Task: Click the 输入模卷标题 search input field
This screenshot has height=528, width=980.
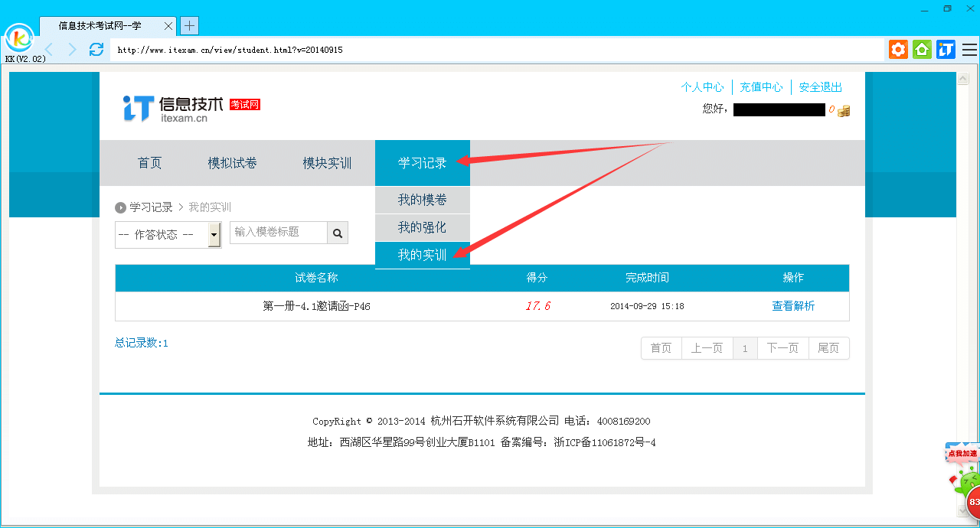Action: click(x=278, y=233)
